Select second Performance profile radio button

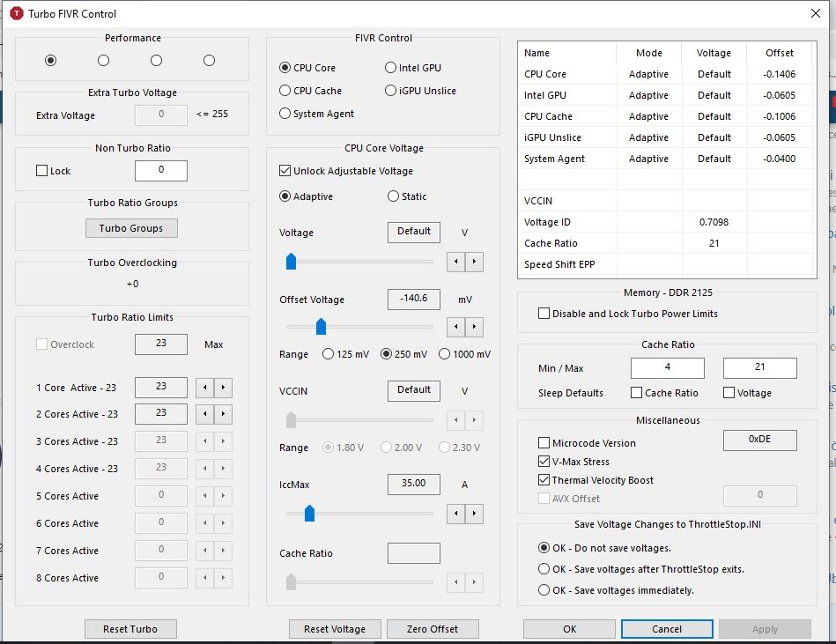pos(103,60)
